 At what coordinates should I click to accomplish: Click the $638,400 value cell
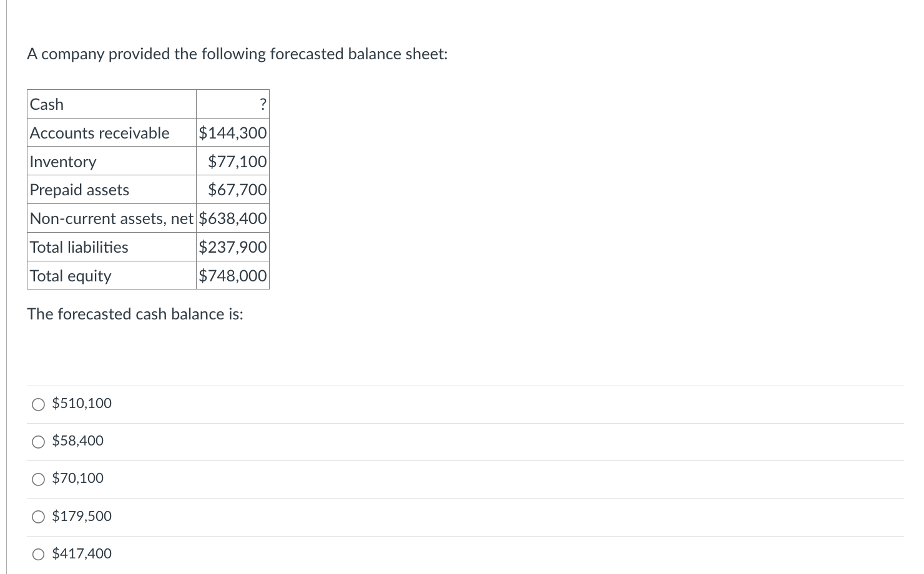click(233, 218)
